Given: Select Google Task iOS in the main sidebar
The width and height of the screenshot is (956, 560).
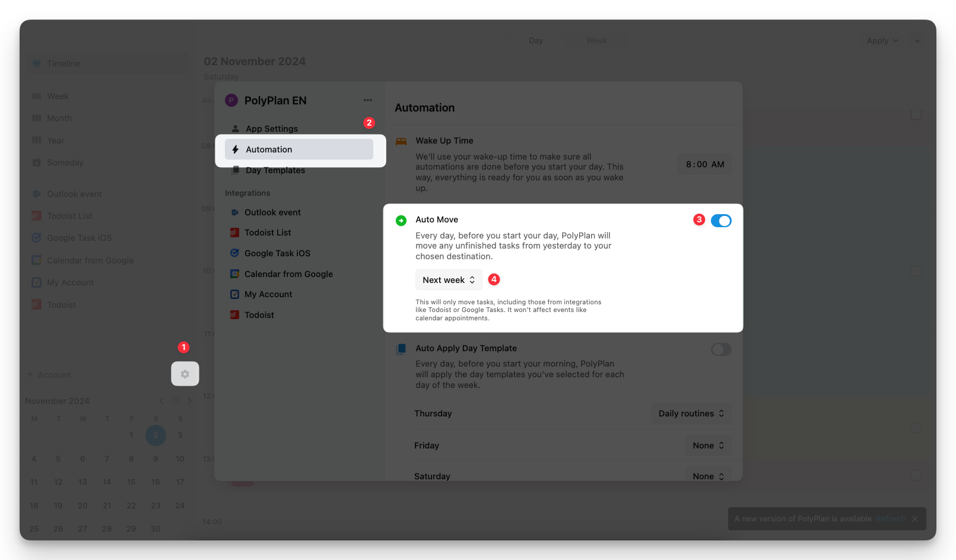Looking at the screenshot, I should click(x=107, y=238).
